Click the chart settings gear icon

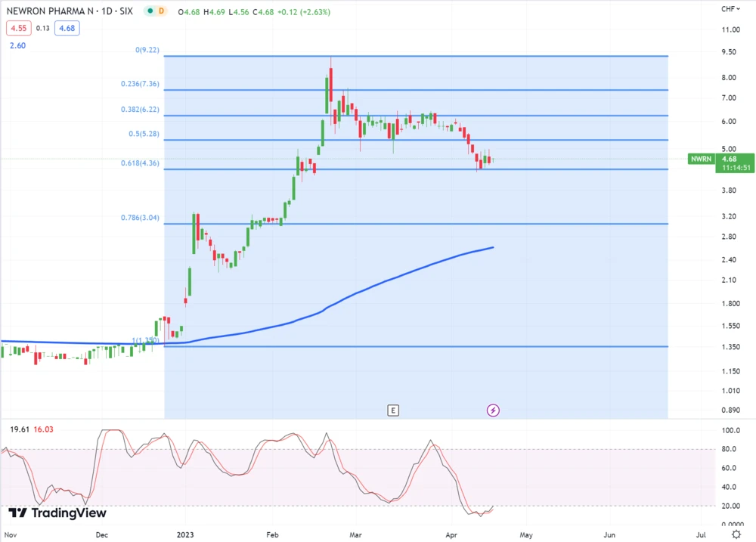[x=736, y=534]
